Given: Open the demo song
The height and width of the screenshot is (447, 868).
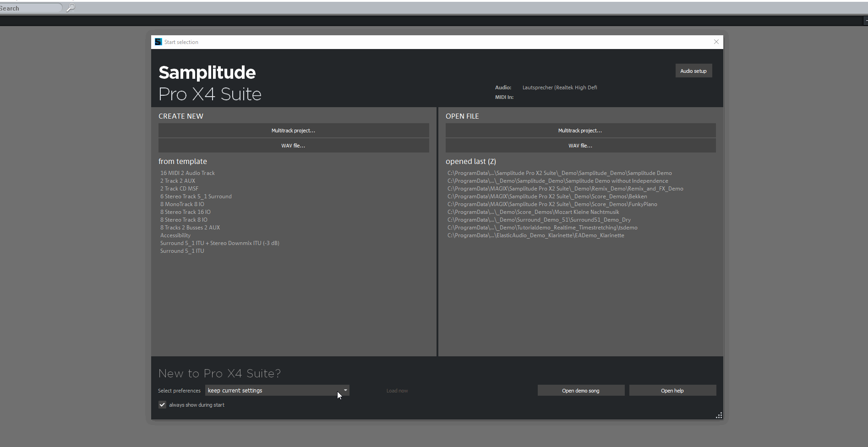Looking at the screenshot, I should [581, 391].
